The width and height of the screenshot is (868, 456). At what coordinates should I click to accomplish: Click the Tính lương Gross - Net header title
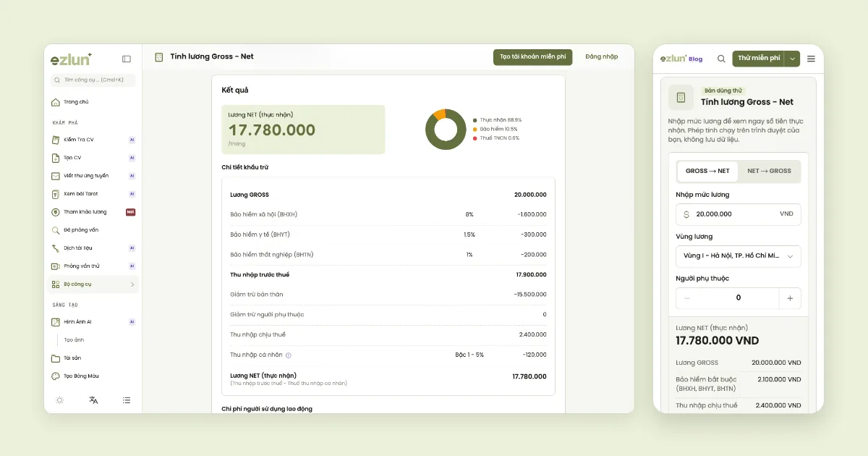click(212, 56)
